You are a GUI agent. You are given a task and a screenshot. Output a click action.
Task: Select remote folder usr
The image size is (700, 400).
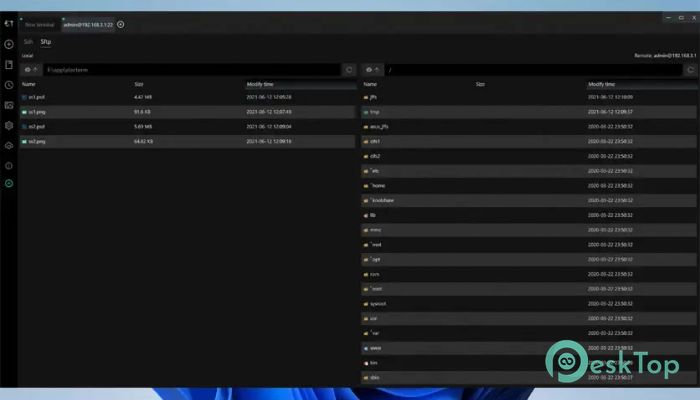coord(529,318)
